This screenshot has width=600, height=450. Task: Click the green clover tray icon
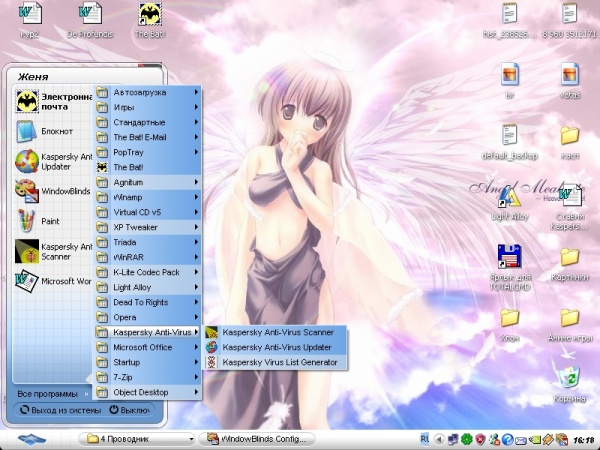coord(466,439)
